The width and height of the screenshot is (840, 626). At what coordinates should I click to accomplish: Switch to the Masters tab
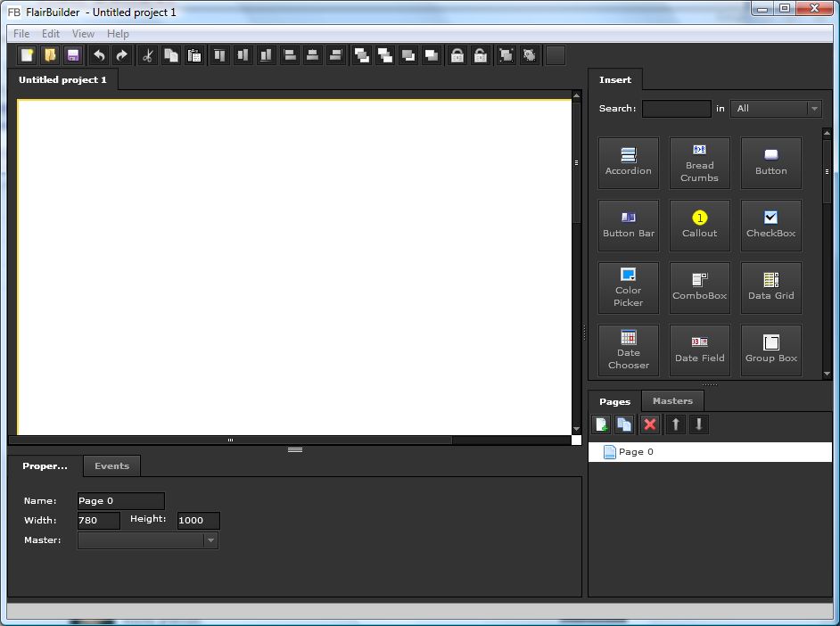[673, 401]
